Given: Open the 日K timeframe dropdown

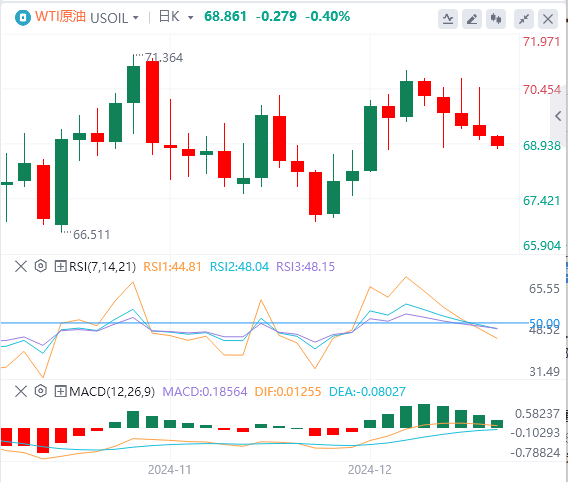Looking at the screenshot, I should pyautogui.click(x=176, y=17).
